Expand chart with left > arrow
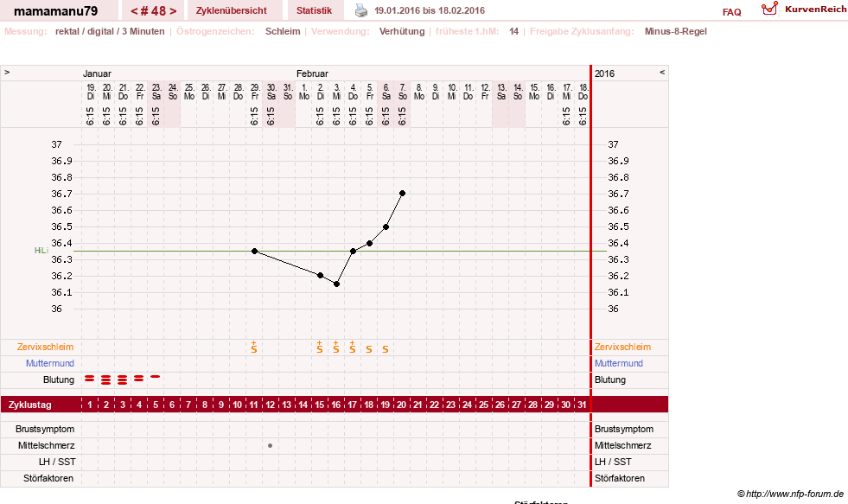The height and width of the screenshot is (504, 848). click(x=7, y=72)
